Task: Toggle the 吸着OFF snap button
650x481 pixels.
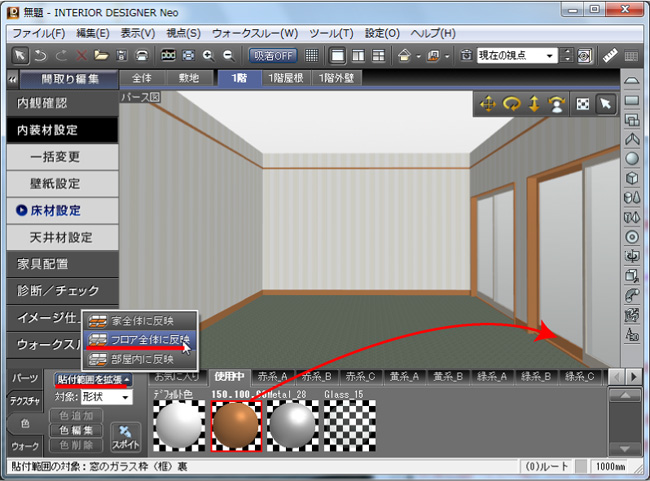Action: pyautogui.click(x=273, y=56)
